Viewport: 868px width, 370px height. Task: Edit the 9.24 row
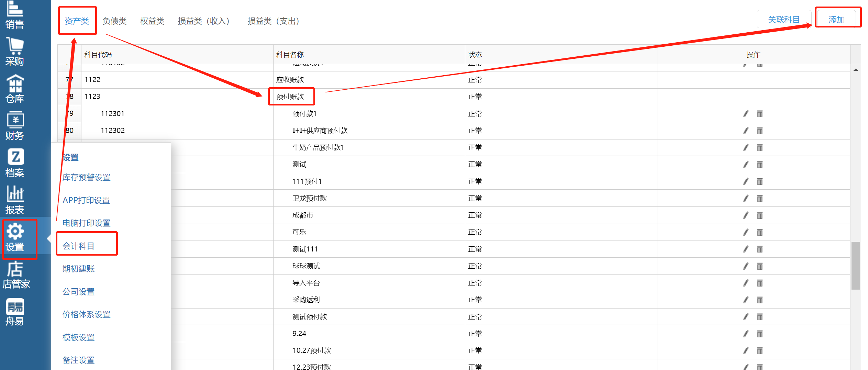[x=746, y=334]
